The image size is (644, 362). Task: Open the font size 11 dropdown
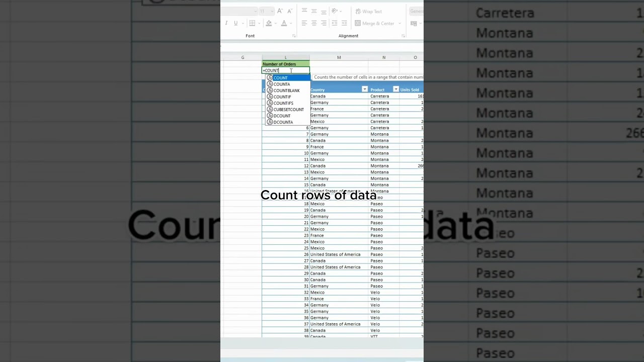(272, 11)
